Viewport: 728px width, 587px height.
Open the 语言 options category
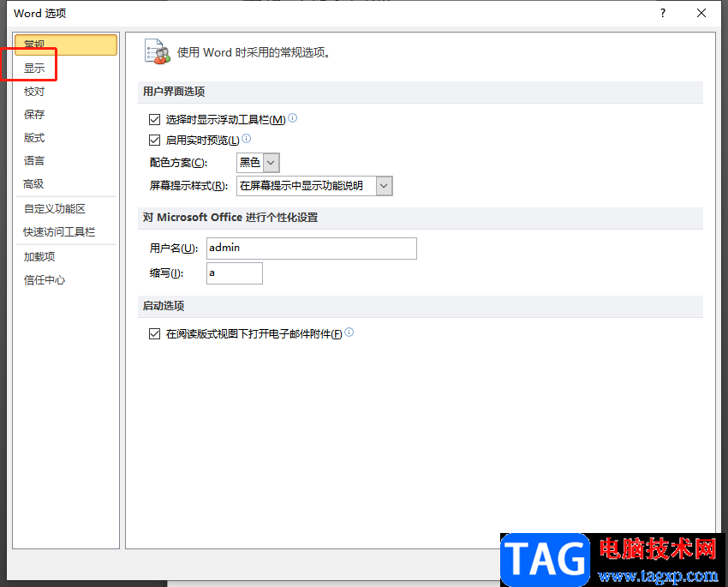tap(34, 161)
